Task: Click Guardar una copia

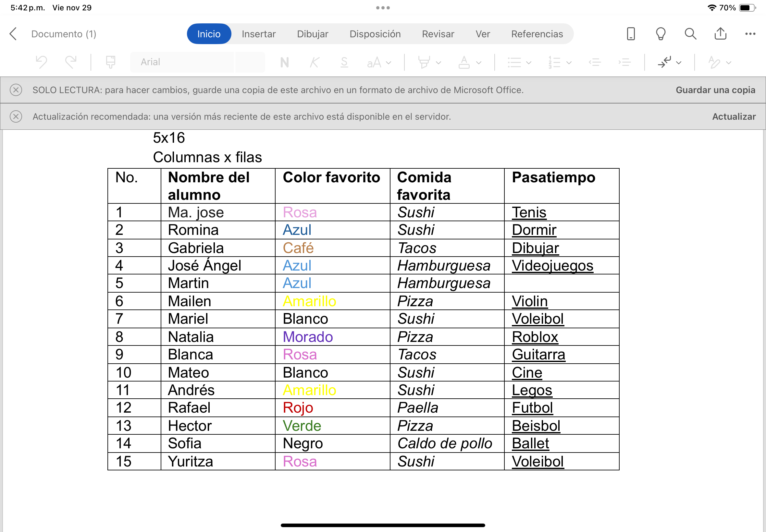Action: tap(715, 90)
